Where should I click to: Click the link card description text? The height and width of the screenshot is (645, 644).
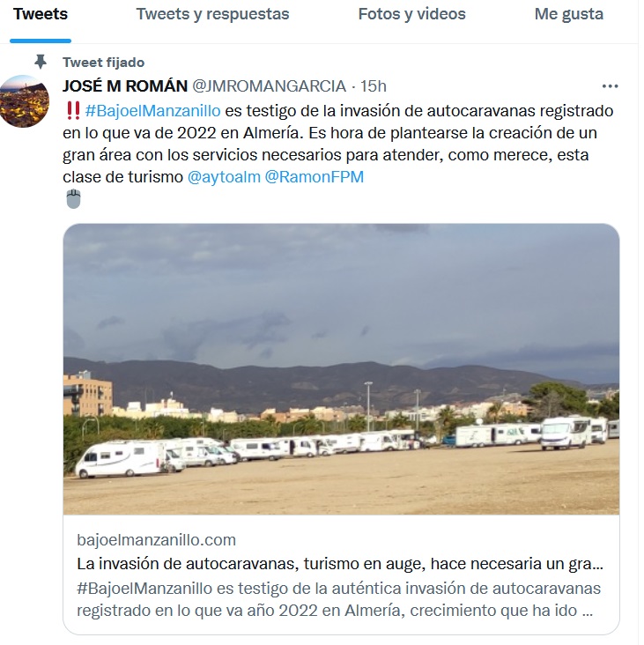point(338,599)
